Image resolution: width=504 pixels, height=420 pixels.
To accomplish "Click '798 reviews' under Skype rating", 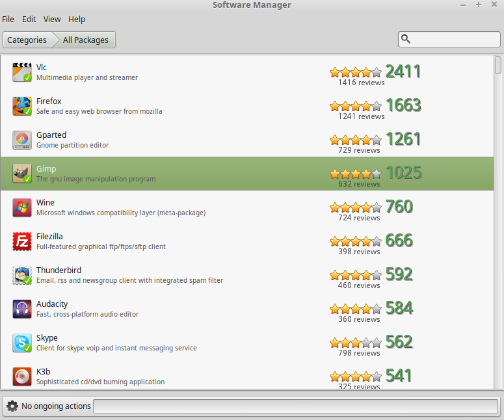I will coord(359,353).
